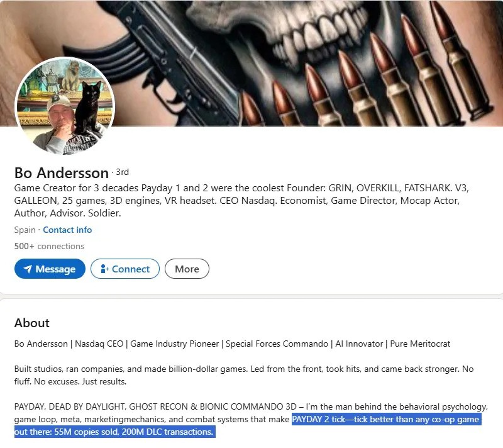This screenshot has width=503, height=448.
Task: Click the Spain location text
Action: tap(25, 230)
